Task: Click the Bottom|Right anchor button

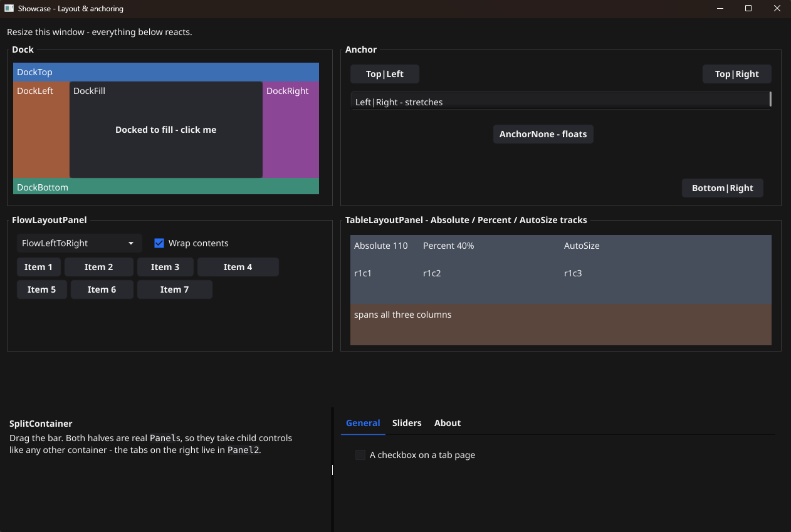Action: [x=723, y=188]
